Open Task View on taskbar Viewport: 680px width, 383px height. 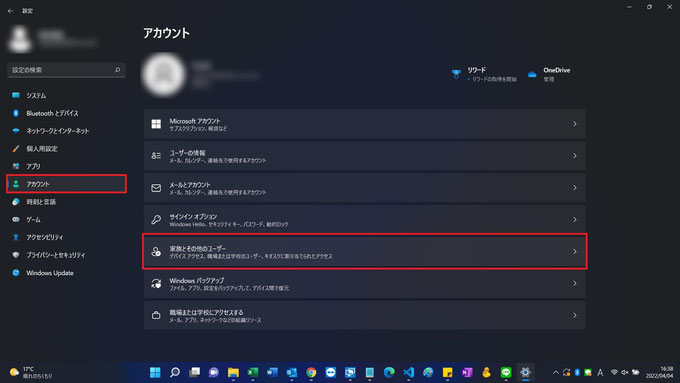coord(194,372)
